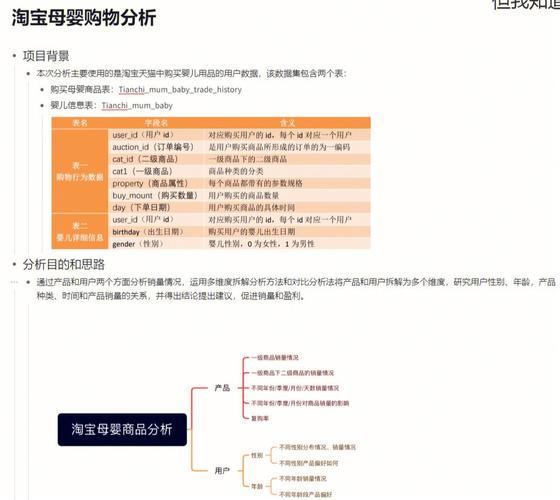Select the 不同年龄销量情况 leaf

[x=303, y=479]
